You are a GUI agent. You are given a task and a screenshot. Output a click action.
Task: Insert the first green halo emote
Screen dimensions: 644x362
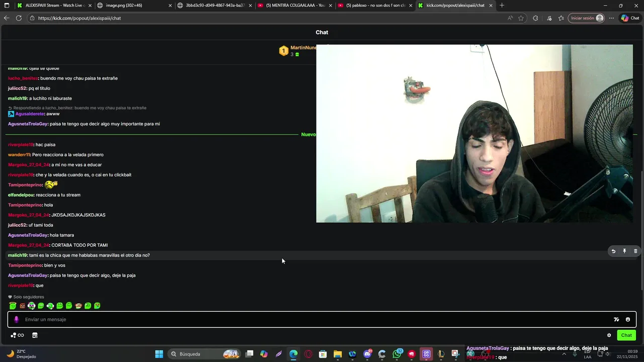[x=13, y=306]
